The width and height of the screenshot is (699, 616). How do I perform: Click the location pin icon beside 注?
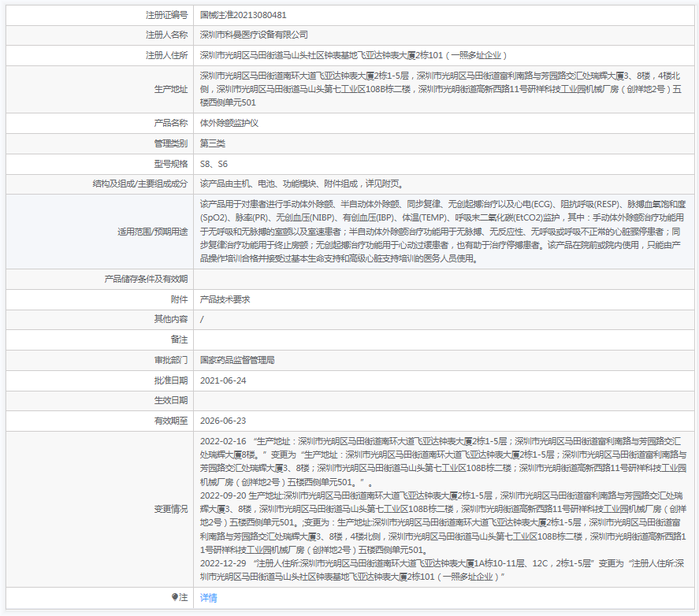175,597
